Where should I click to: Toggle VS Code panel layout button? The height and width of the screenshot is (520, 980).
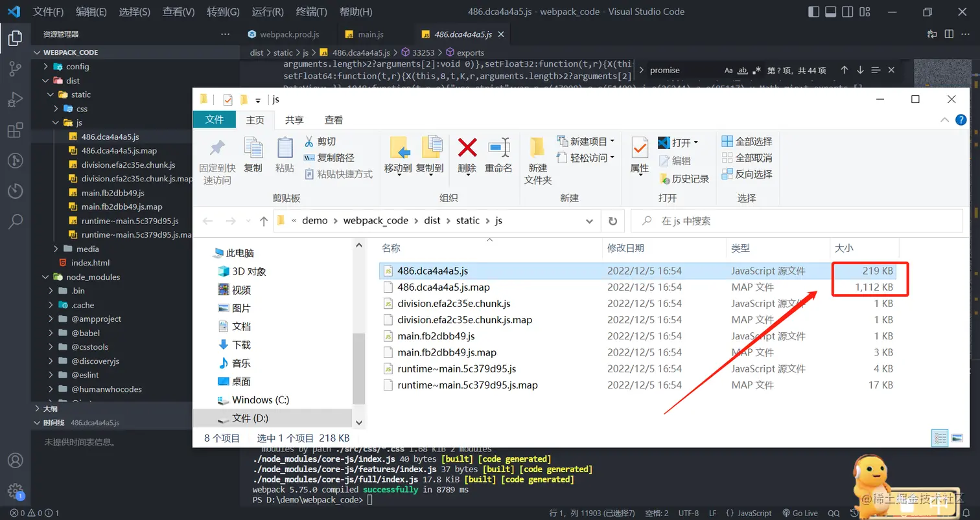830,12
